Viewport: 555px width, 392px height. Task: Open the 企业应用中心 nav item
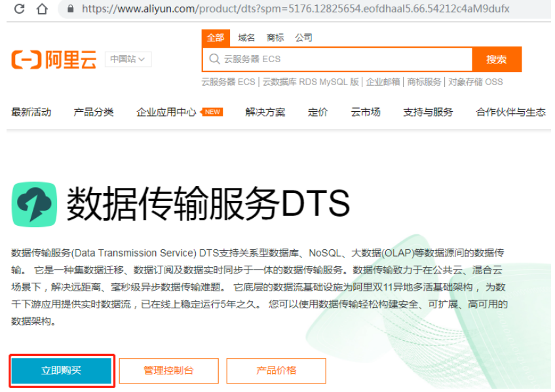tap(166, 112)
